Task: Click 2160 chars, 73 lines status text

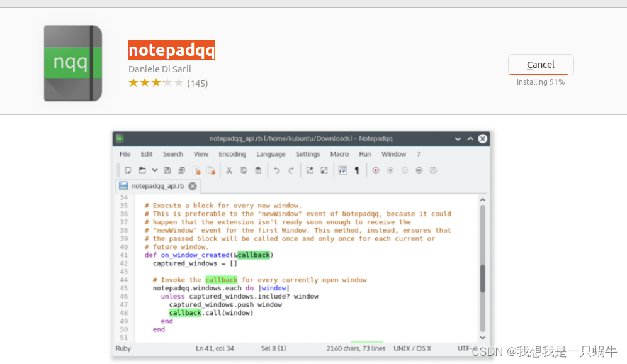Action: pyautogui.click(x=356, y=348)
